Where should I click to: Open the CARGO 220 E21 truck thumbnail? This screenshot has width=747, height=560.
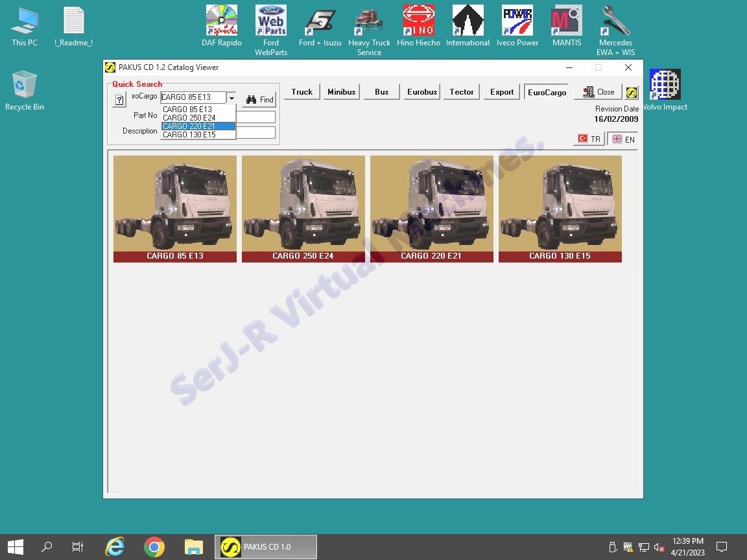(x=432, y=209)
